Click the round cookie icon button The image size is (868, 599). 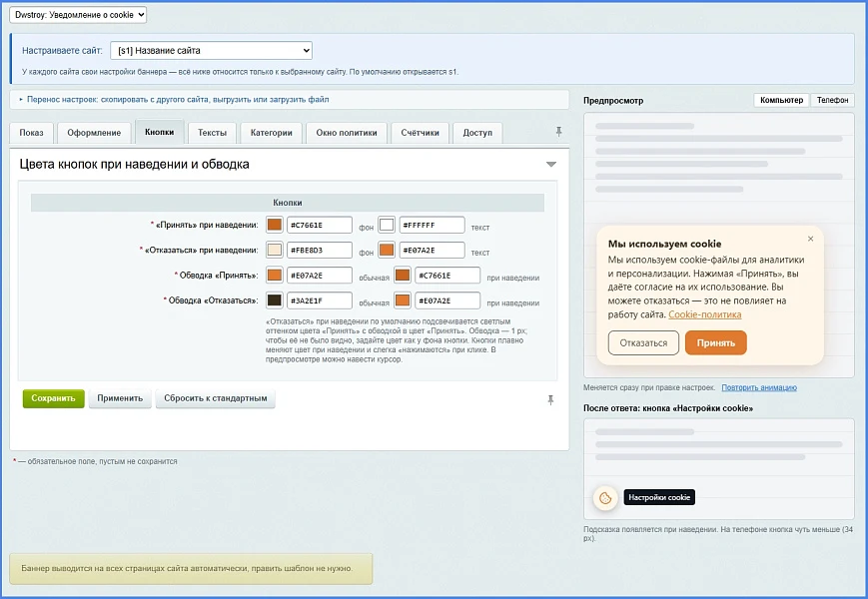[605, 498]
